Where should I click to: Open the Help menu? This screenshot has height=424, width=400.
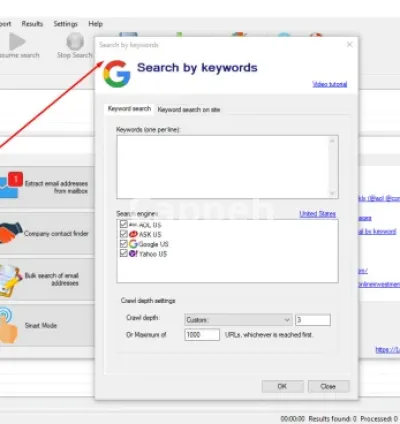pos(95,24)
